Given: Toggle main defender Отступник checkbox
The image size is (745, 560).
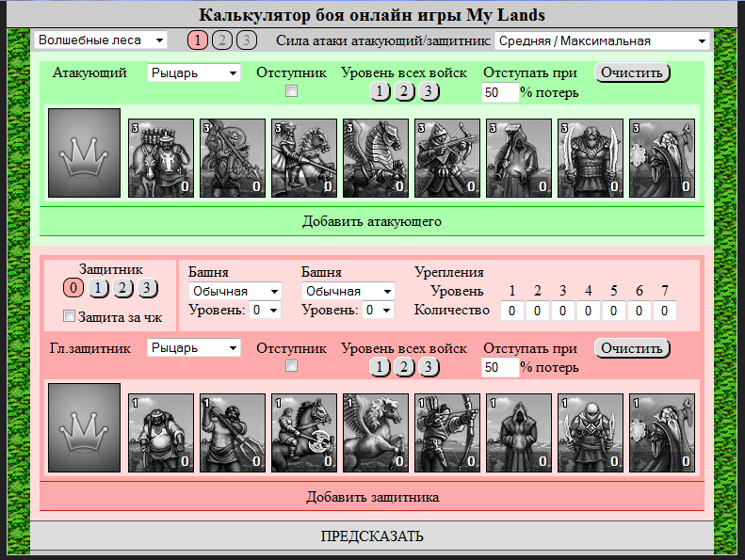Looking at the screenshot, I should (291, 366).
